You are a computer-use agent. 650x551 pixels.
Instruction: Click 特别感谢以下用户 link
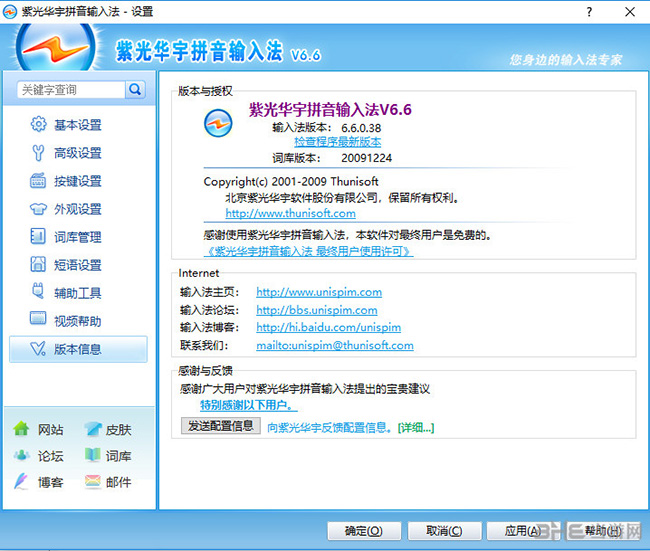pyautogui.click(x=249, y=405)
